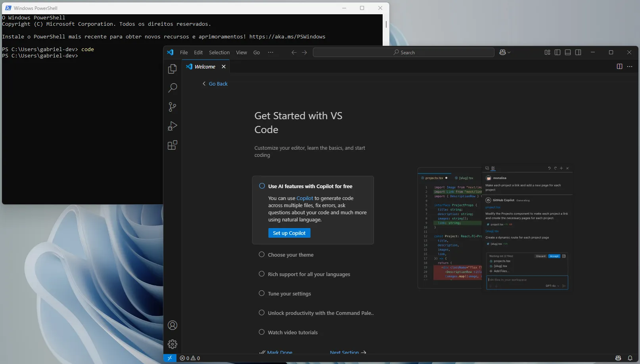Check 'Rich support for all your languages' circle
Screen dimensions: 640x364
click(262, 274)
